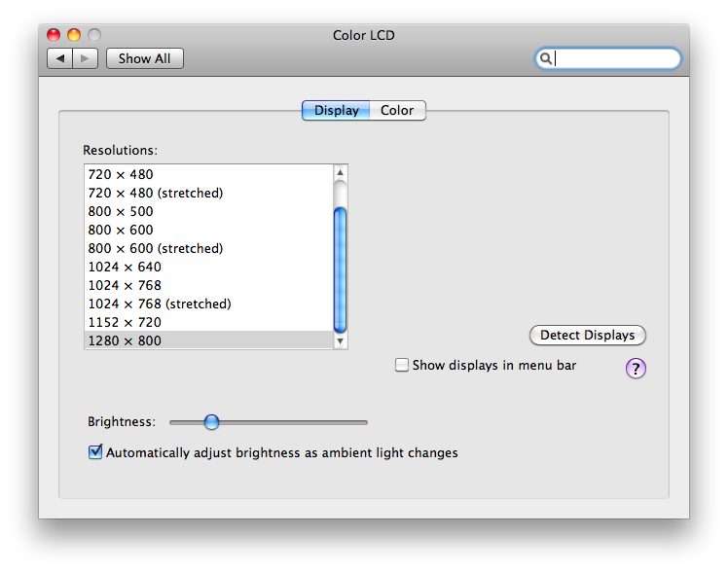Viewport: 728px width, 572px height.
Task: Pick 1024 × 768 (stretched) resolution
Action: [x=209, y=304]
